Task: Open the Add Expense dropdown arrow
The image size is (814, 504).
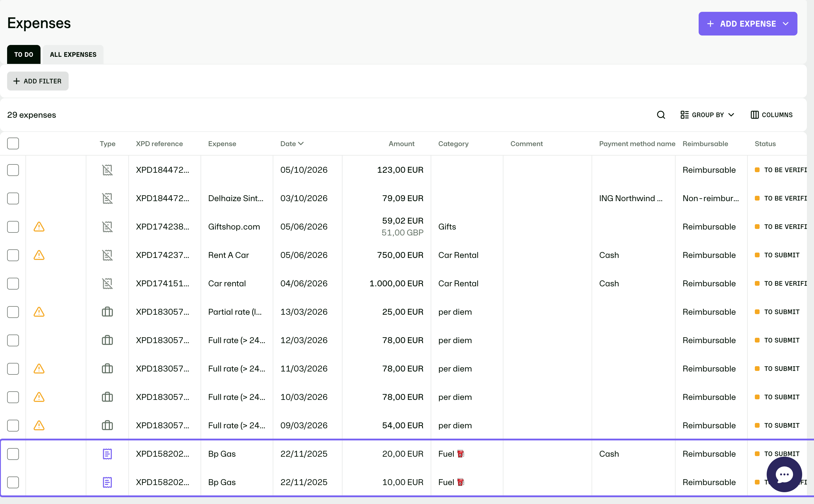Action: (786, 24)
